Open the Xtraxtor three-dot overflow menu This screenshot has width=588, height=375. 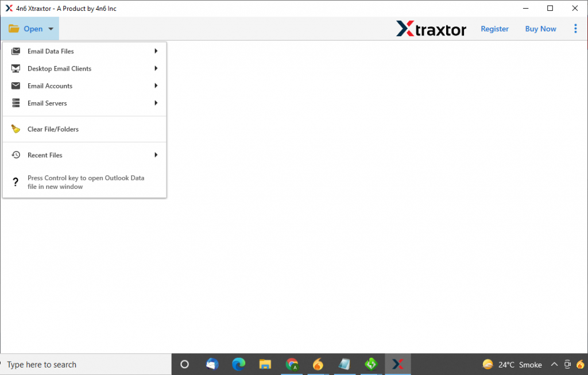tap(575, 28)
